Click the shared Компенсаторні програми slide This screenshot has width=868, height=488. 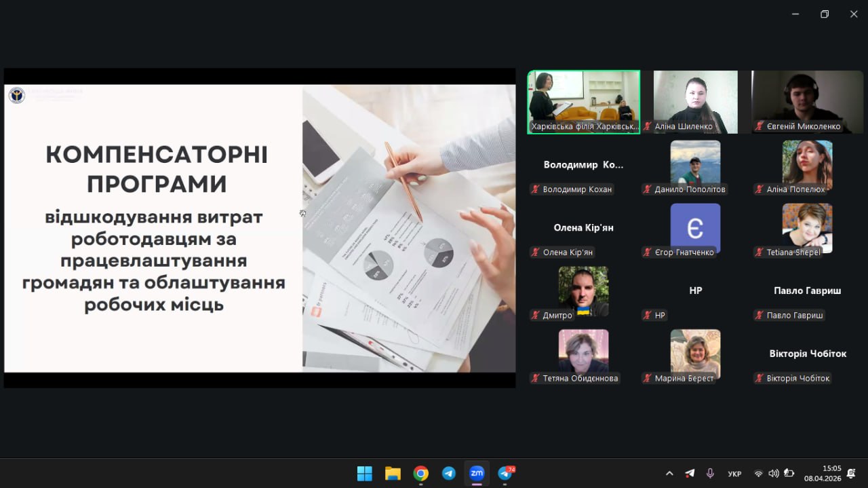(x=260, y=228)
